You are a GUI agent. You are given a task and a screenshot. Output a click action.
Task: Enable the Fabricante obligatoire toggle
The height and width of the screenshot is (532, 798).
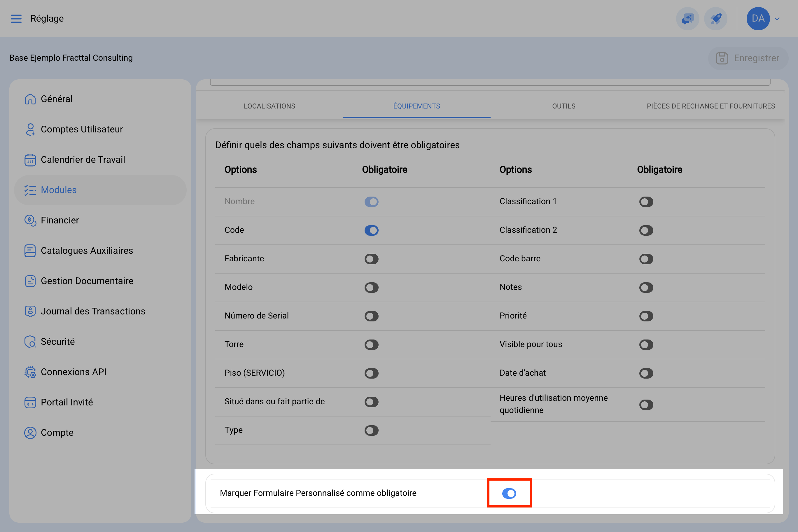coord(372,259)
